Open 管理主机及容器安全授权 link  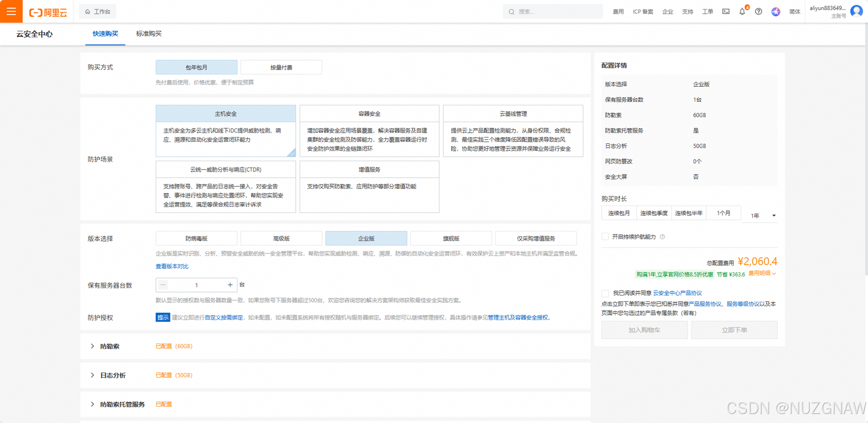click(x=518, y=317)
